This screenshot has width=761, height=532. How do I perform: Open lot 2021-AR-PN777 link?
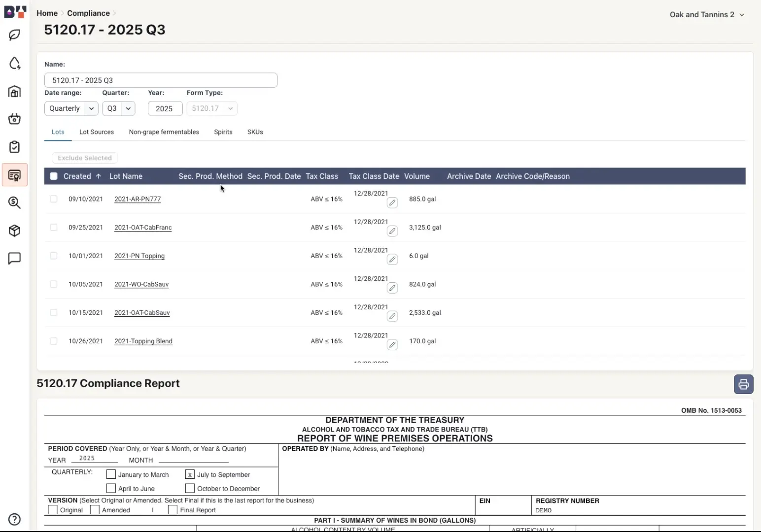pyautogui.click(x=138, y=199)
